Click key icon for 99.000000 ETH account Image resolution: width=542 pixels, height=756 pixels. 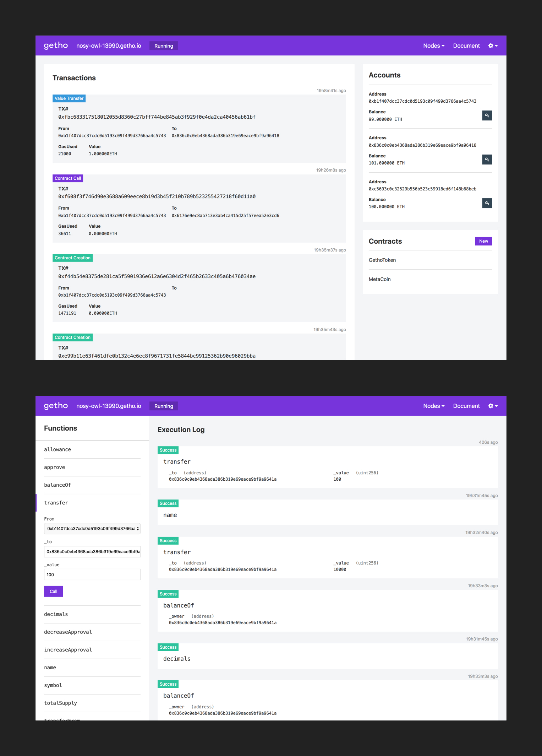(x=487, y=115)
